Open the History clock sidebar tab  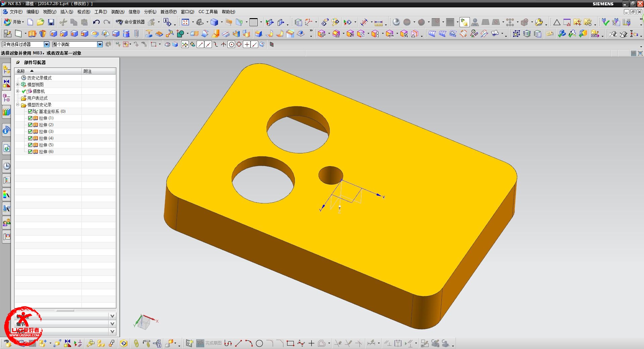[6, 166]
